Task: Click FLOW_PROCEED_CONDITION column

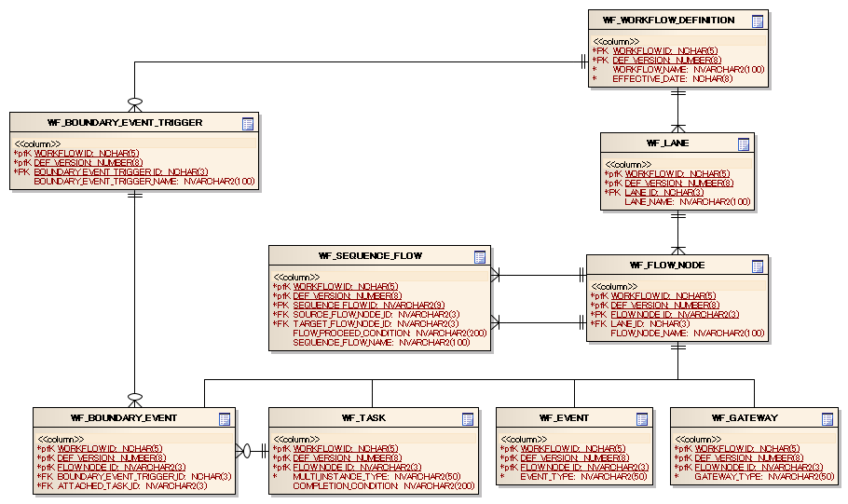Action: click(x=390, y=334)
